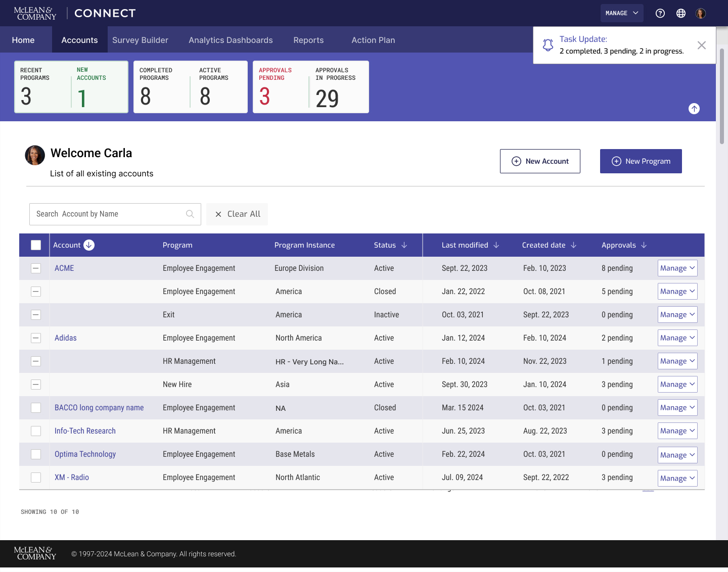Toggle checkbox for Adidas row
Screen dimensions: 728x572
tap(36, 338)
